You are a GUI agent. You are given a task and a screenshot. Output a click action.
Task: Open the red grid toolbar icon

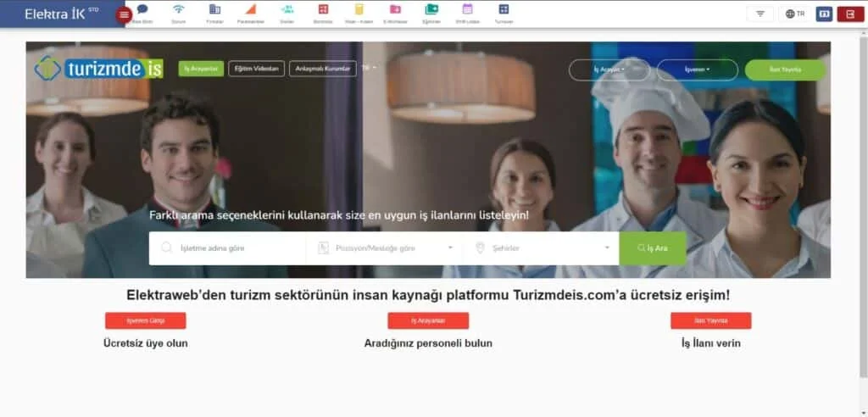click(323, 9)
